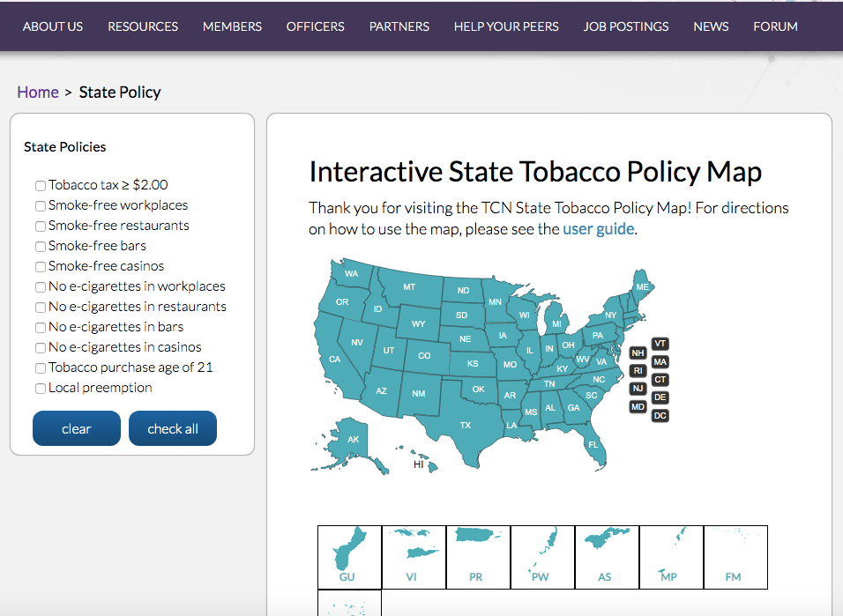Screen dimensions: 843x616
Task: Check the Smoke-free casinos policy filter
Action: coord(40,266)
